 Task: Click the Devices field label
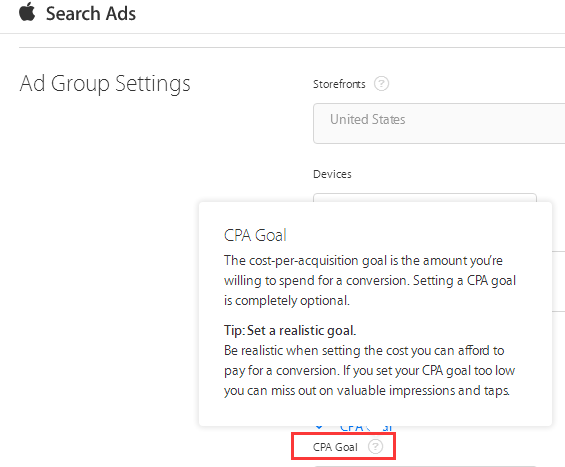[332, 174]
